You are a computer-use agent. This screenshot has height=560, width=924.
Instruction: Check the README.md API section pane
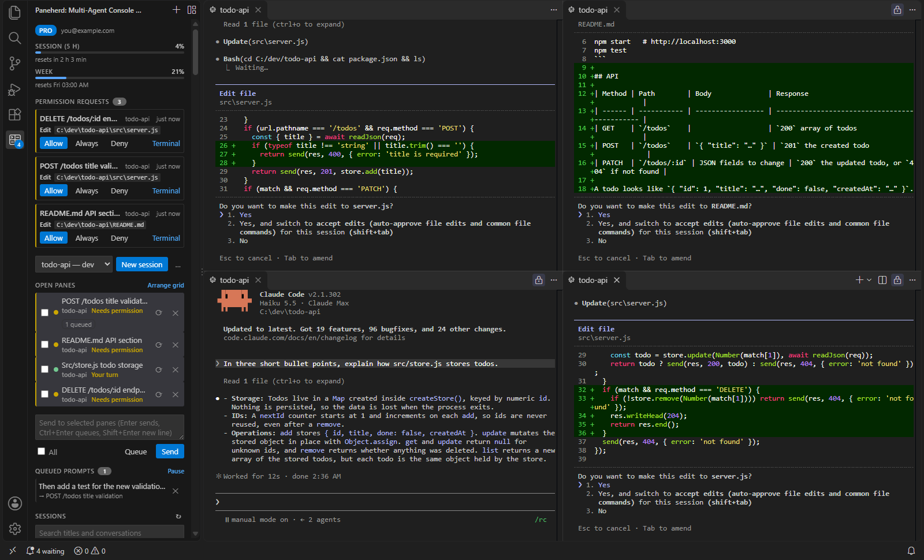(44, 345)
